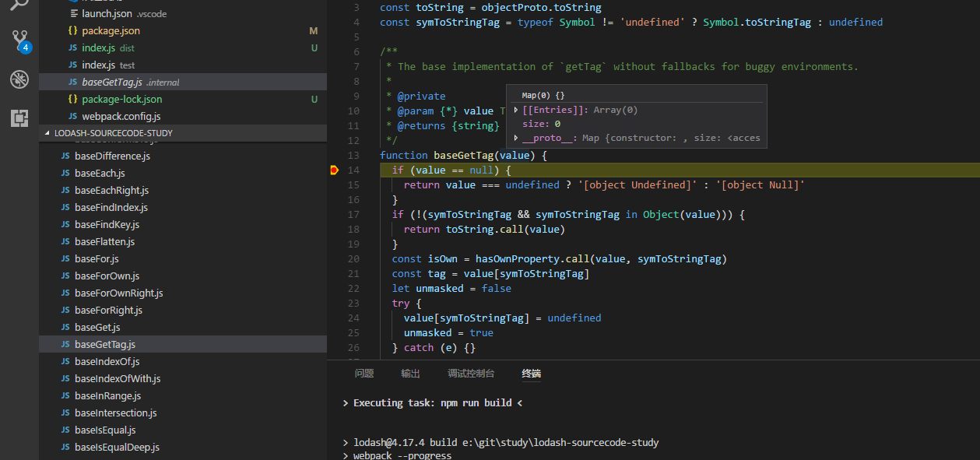Screen dimensions: 980x460
Task: Open baseIndexOfWith.js in file tree
Action: [x=183, y=378]
